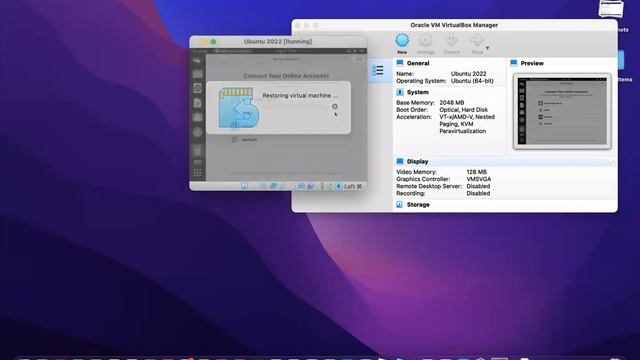
Task: Click the snapshot restore icon in the dialog
Action: pos(239,107)
